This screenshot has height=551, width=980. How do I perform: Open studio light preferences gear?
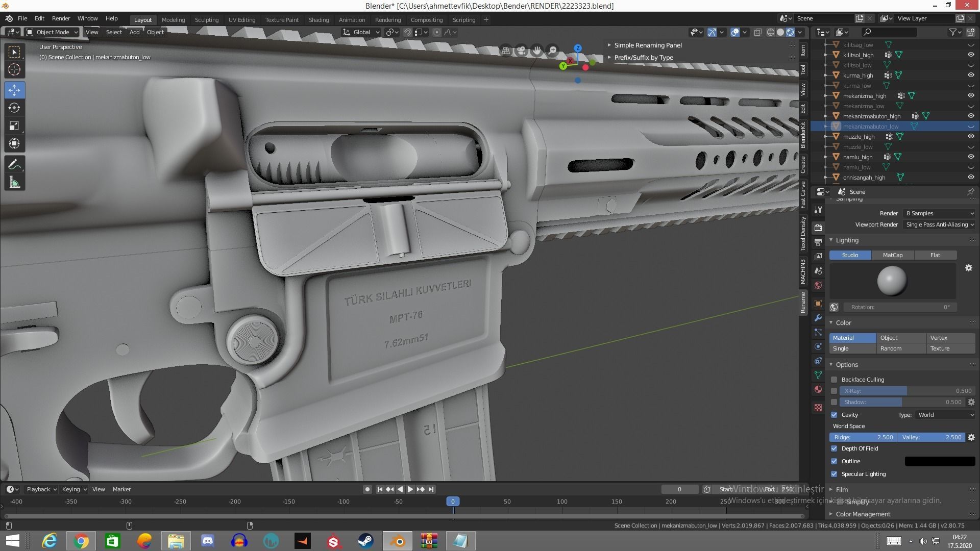point(968,268)
